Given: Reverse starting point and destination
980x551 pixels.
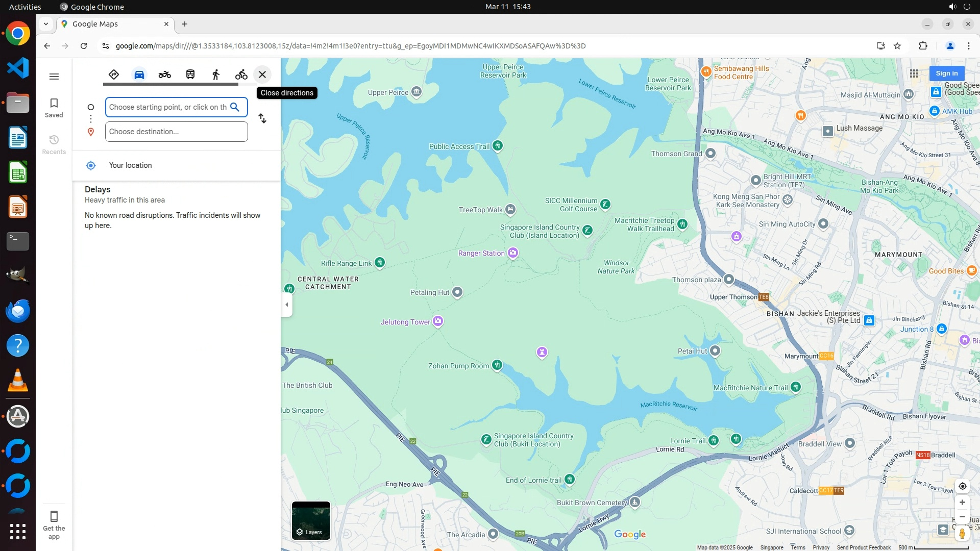Looking at the screenshot, I should tap(262, 118).
